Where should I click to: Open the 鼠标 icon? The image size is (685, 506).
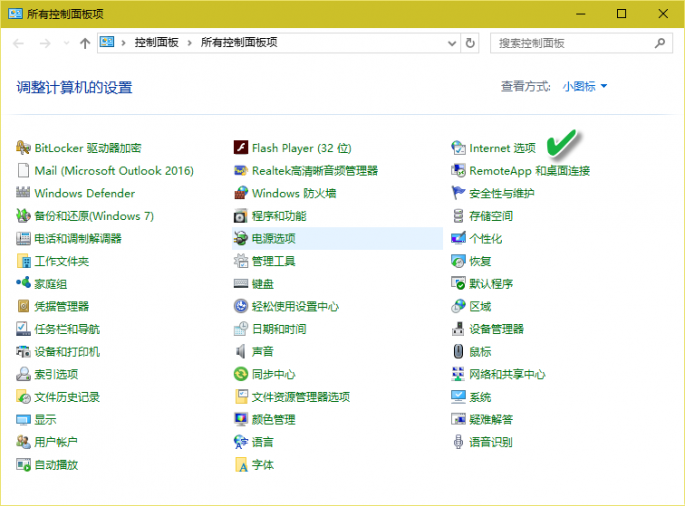pyautogui.click(x=458, y=351)
